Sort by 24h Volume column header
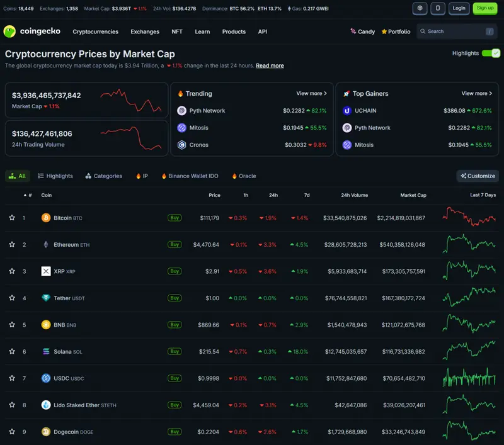 pos(354,195)
